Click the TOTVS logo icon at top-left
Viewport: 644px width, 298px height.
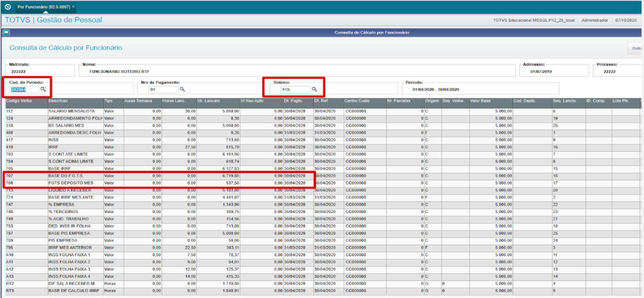(x=8, y=7)
